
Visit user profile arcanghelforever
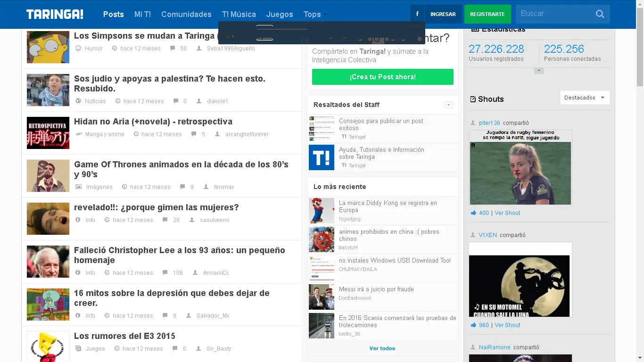point(247,134)
